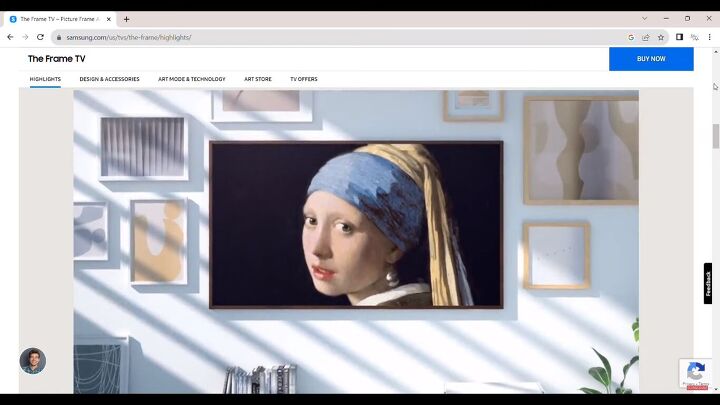Expand the tab search dropdown arrow
The height and width of the screenshot is (405, 720).
[644, 19]
